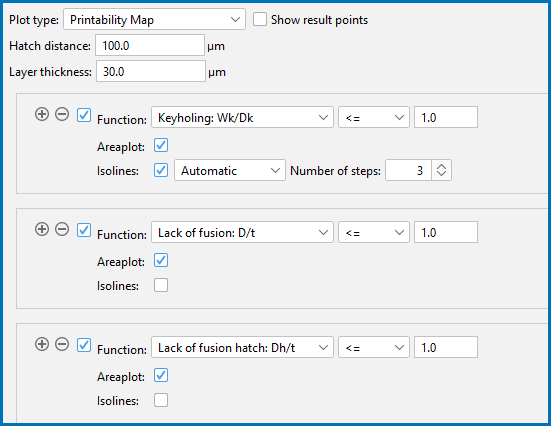
Task: Open the Plot type Printability Map dropdown
Action: tap(154, 19)
